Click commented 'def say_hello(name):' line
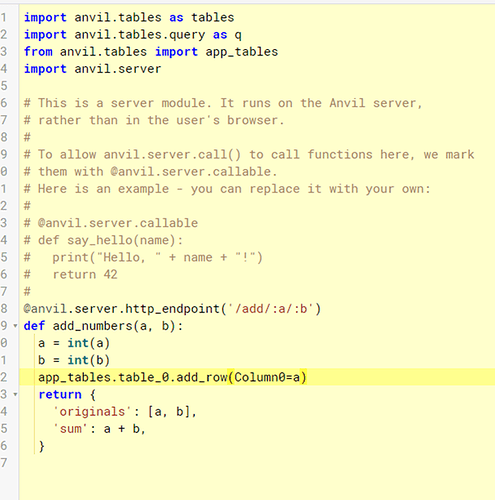Screen dimensions: 495x500 [104, 240]
